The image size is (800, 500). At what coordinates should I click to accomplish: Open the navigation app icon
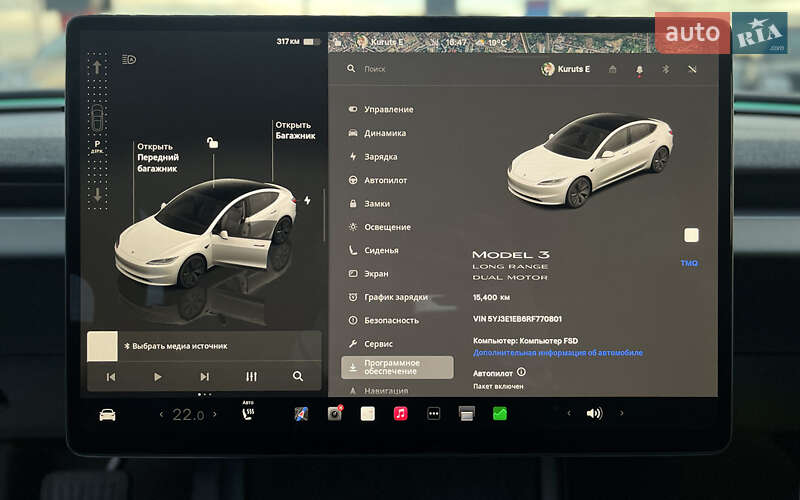[x=301, y=414]
